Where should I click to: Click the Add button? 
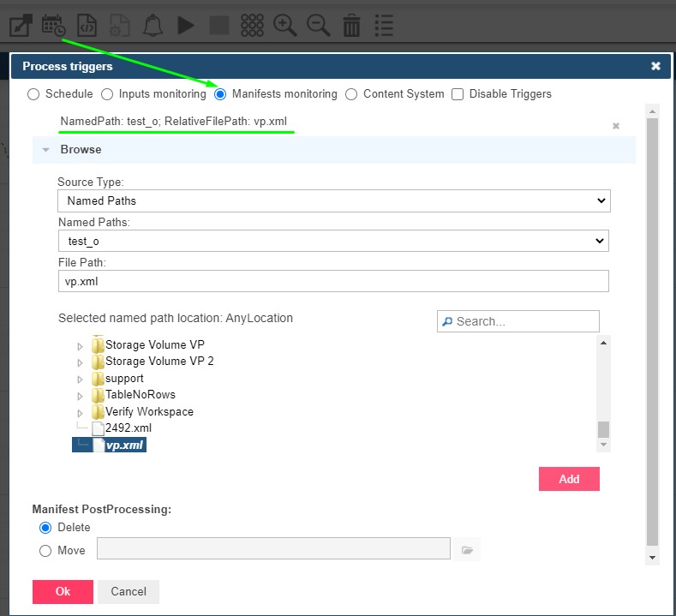tap(569, 479)
